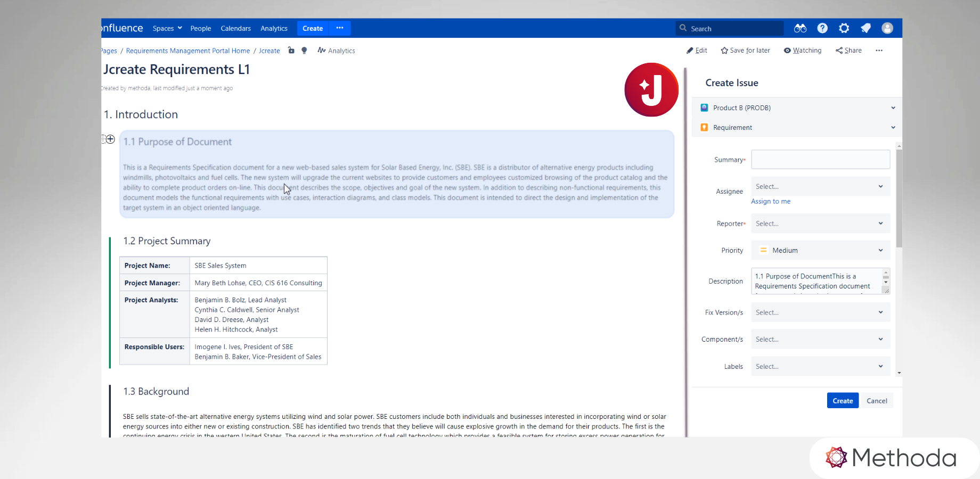Image resolution: width=980 pixels, height=479 pixels.
Task: Open the Labels select dropdown
Action: (x=820, y=366)
